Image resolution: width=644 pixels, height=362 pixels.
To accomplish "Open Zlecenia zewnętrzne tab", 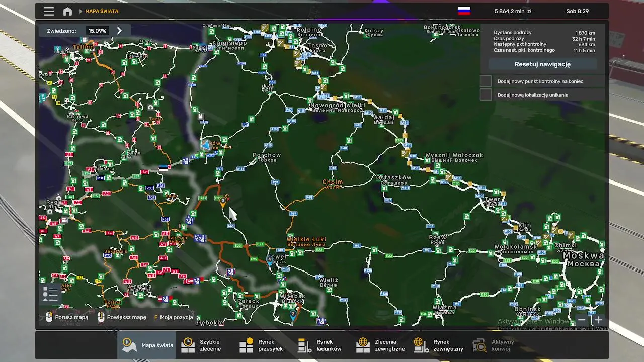I will pos(380,345).
